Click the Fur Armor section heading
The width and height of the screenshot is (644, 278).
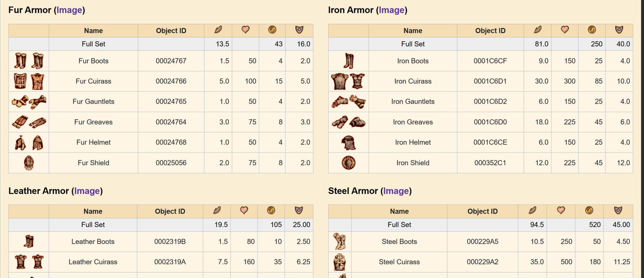pos(47,10)
